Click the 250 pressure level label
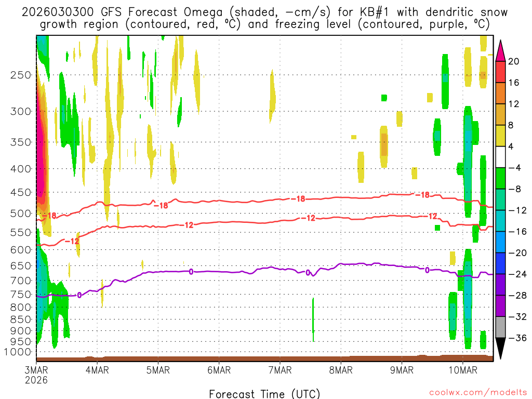 tap(21, 75)
